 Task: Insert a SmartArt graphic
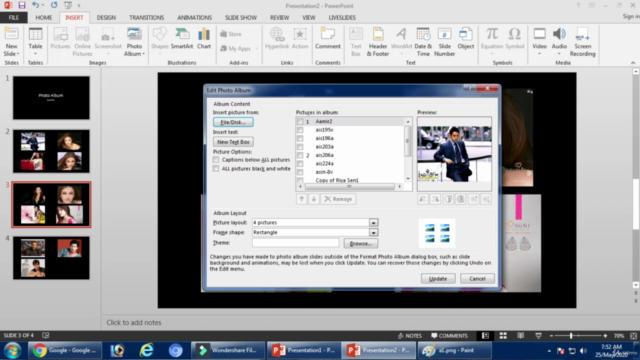182,39
